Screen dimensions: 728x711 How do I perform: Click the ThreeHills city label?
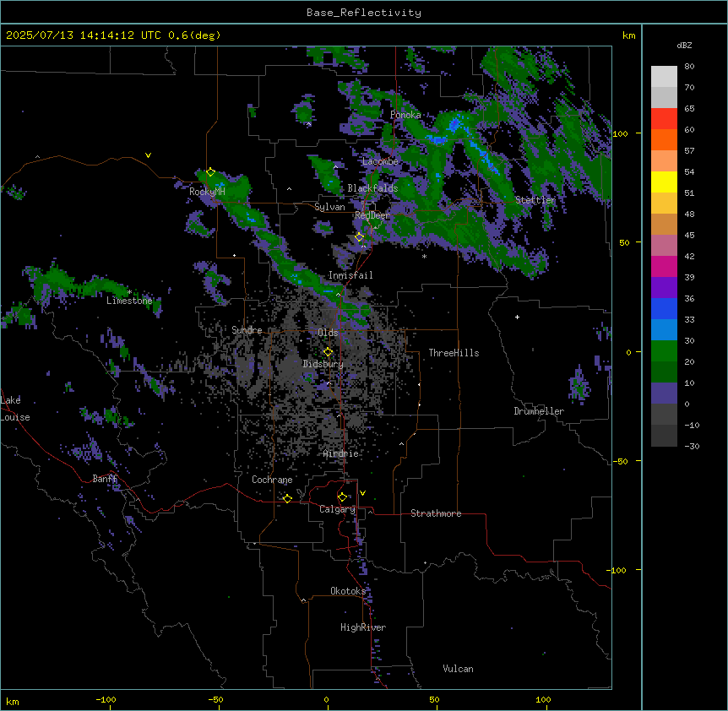point(454,353)
